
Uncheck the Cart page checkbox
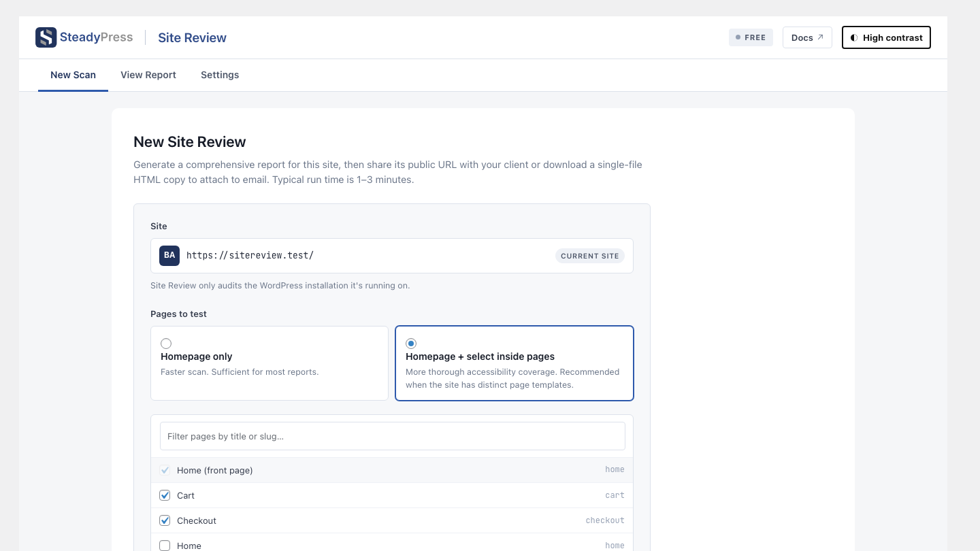tap(165, 495)
